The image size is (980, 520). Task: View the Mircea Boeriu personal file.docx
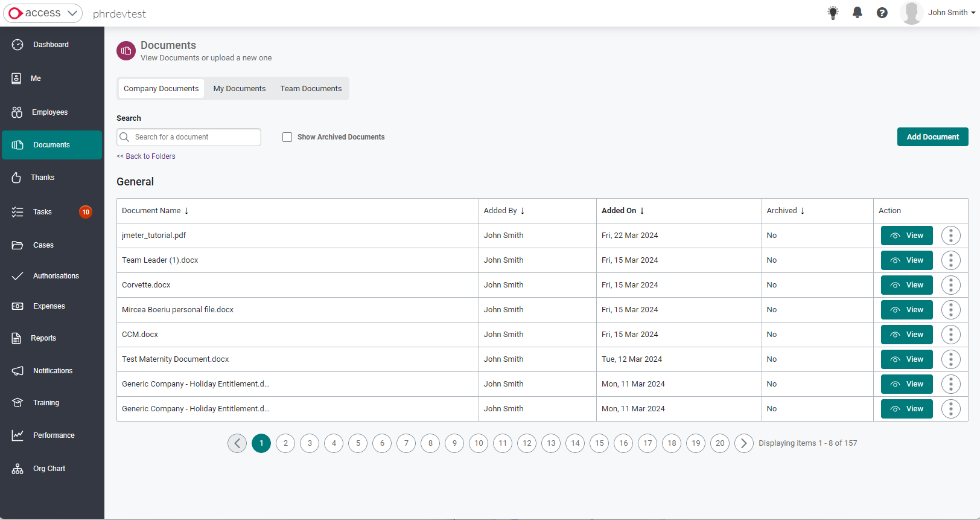point(907,310)
